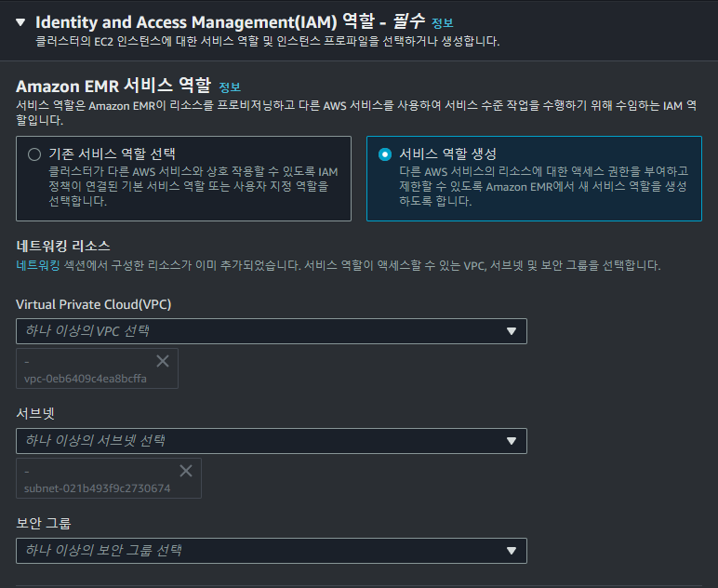
Task: Select 기존 서비스 역할 선택 radio button
Action: click(x=34, y=154)
